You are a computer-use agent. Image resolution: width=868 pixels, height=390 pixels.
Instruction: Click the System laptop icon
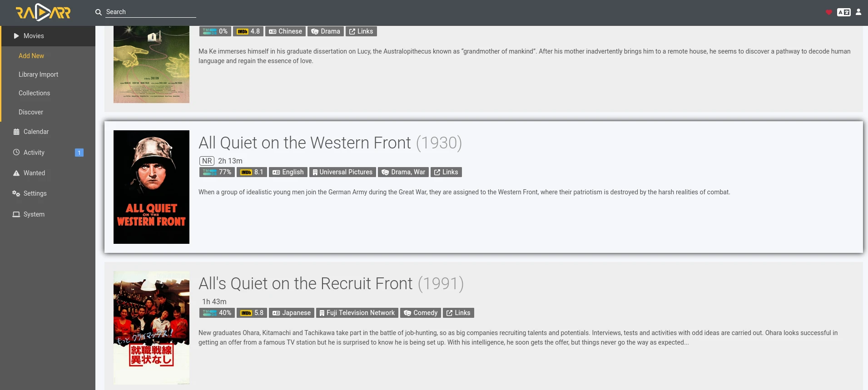click(x=16, y=214)
